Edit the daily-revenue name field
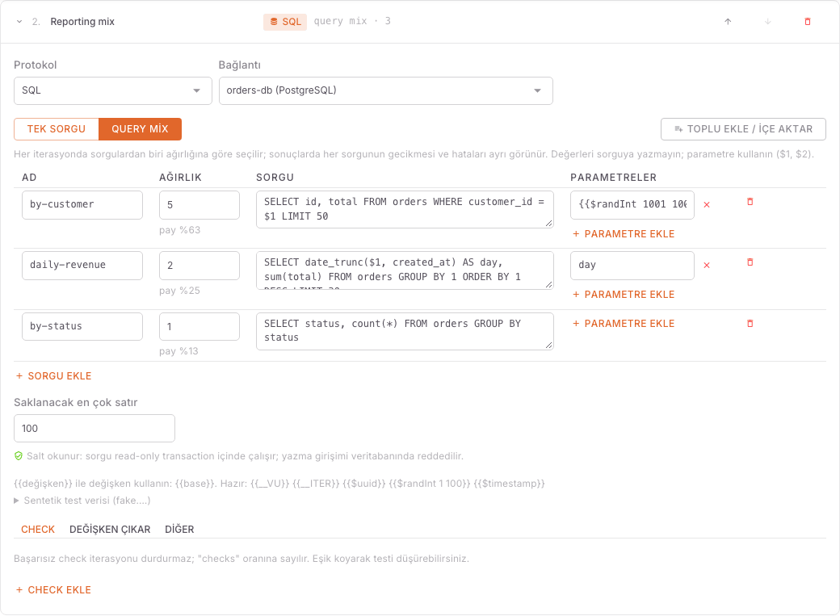This screenshot has height=616, width=840. (x=82, y=265)
